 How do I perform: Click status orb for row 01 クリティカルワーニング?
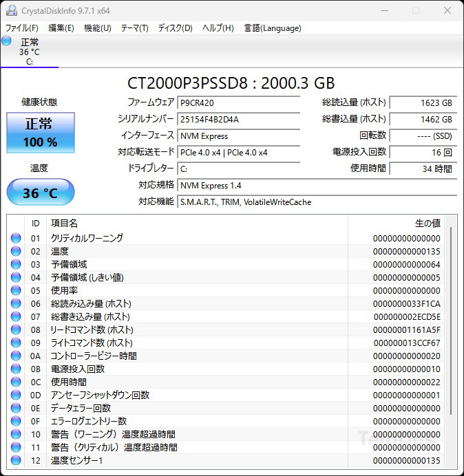click(16, 238)
